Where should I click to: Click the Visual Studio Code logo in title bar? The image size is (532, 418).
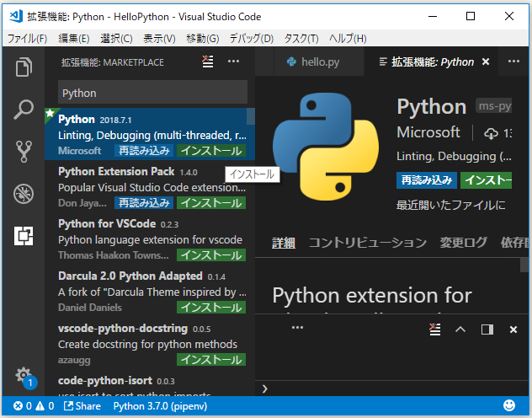click(16, 16)
